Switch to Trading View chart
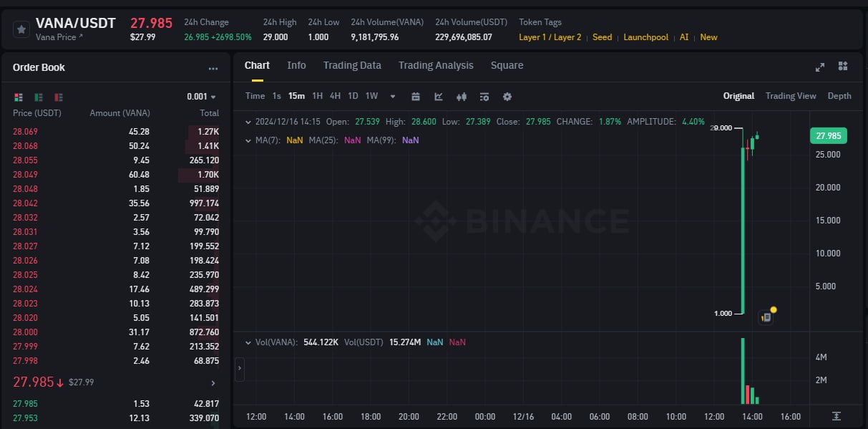The height and width of the screenshot is (429, 868). pos(791,96)
